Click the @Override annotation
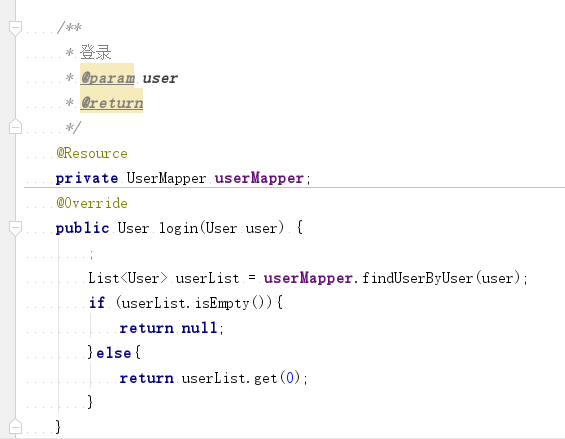The width and height of the screenshot is (565, 439). click(x=92, y=203)
